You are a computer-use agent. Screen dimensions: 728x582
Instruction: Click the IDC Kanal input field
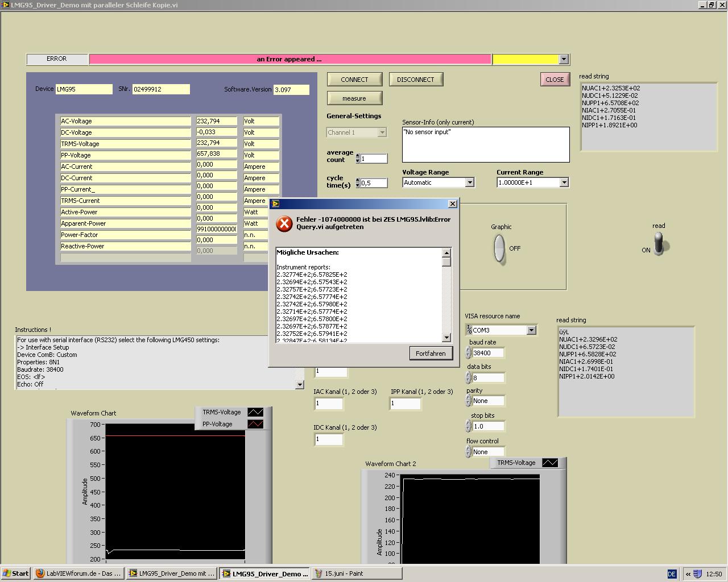(329, 439)
